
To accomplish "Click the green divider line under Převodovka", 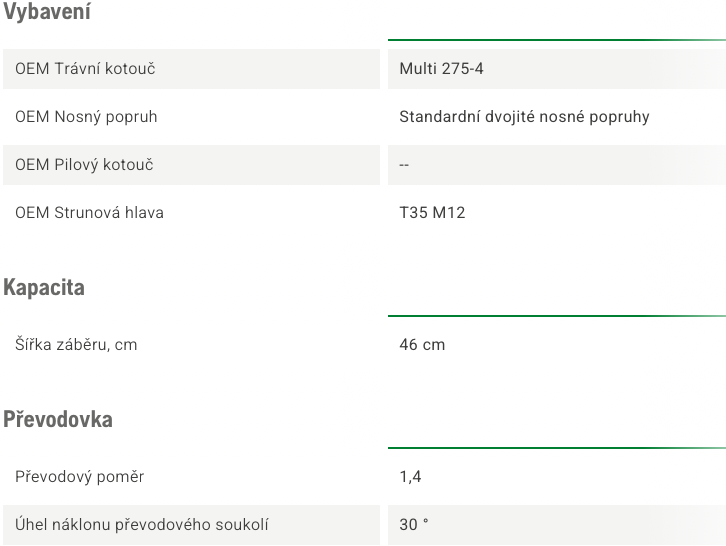I will click(x=557, y=448).
